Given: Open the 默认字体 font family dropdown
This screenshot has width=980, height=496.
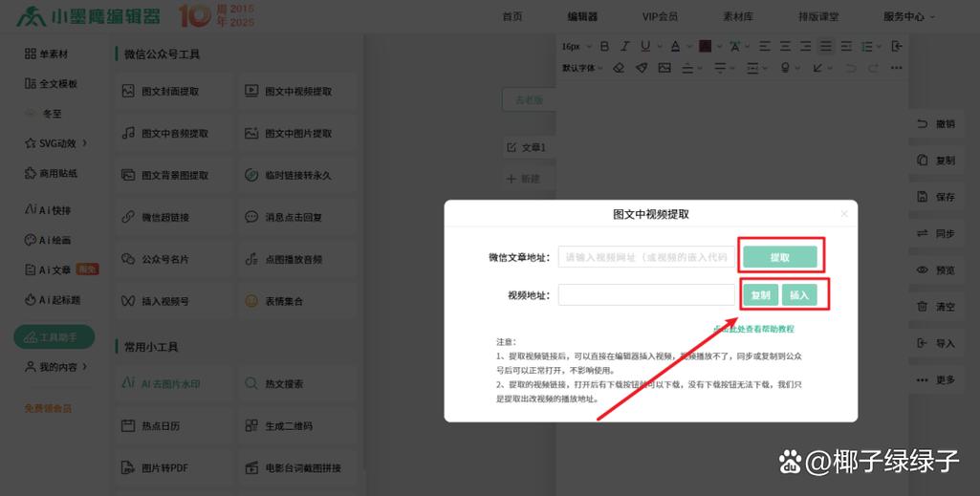Looking at the screenshot, I should [x=582, y=68].
